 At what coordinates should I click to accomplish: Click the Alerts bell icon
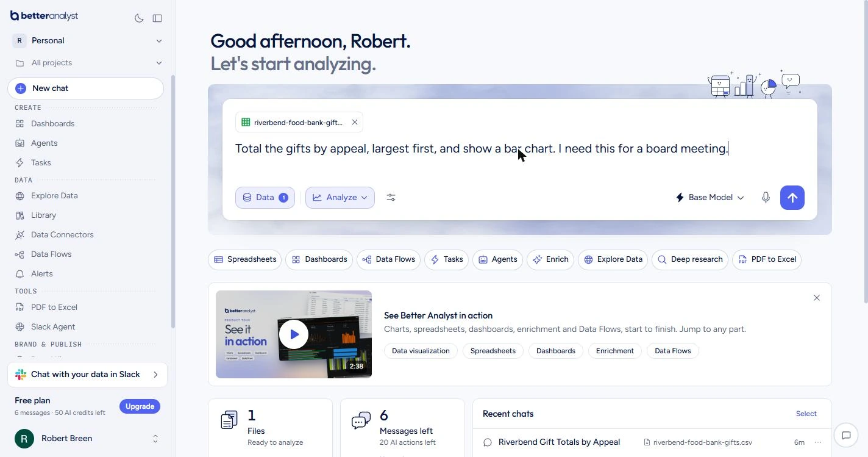click(x=20, y=274)
